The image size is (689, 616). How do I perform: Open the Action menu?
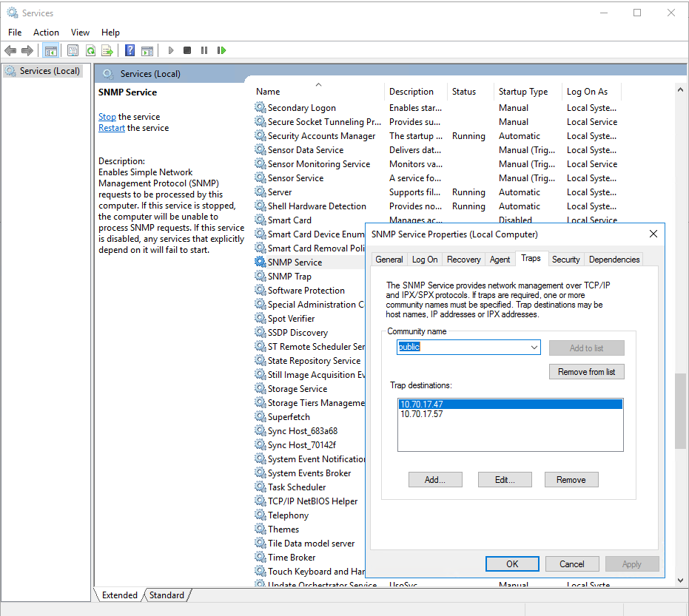click(46, 32)
